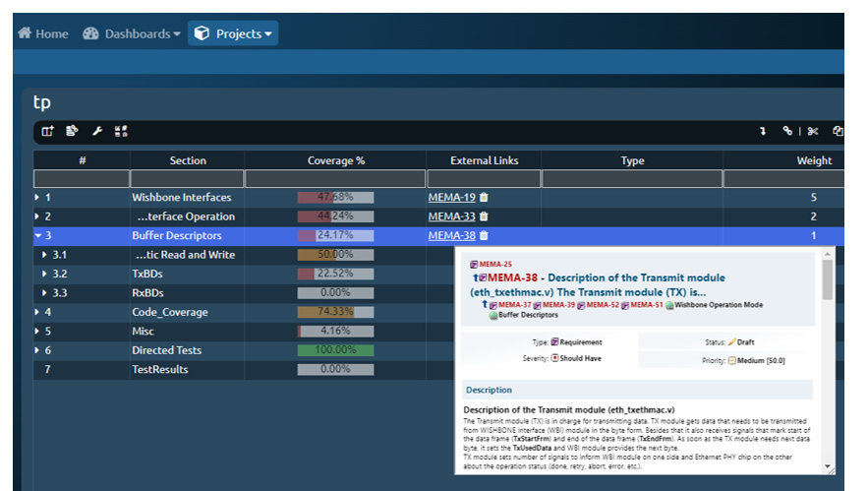Click the Section column filter field
Viewport: 868px width, 491px height.
(x=187, y=179)
